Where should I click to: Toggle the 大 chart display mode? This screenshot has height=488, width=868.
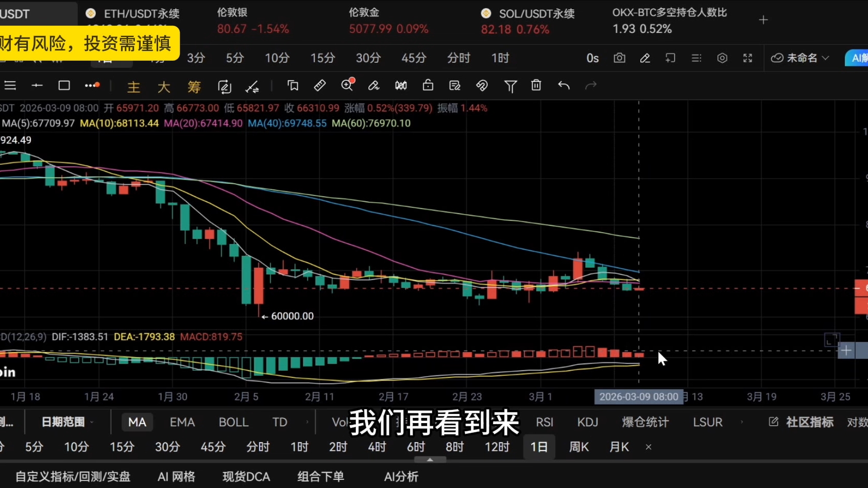tap(163, 86)
